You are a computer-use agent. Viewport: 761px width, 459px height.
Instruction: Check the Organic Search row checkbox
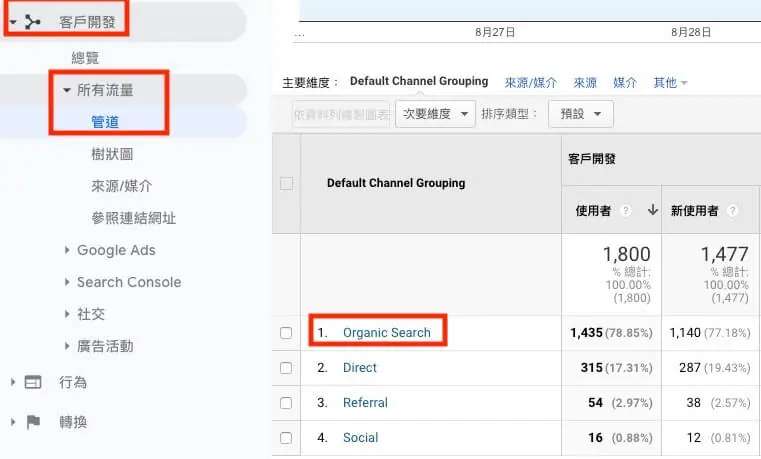click(286, 333)
